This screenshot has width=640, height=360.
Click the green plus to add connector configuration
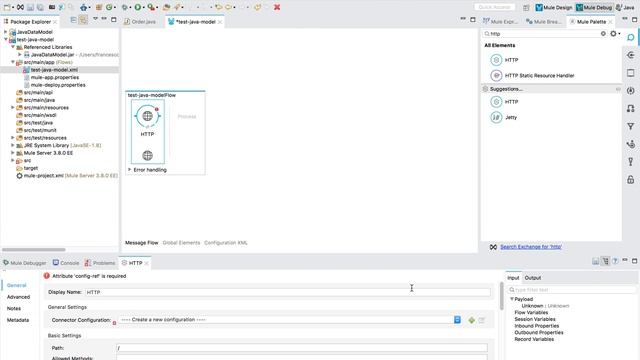pyautogui.click(x=471, y=320)
